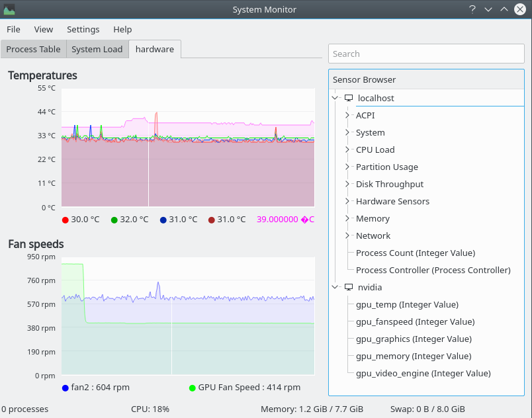Select Process Controller sensor entry
The width and height of the screenshot is (532, 418).
(x=433, y=271)
